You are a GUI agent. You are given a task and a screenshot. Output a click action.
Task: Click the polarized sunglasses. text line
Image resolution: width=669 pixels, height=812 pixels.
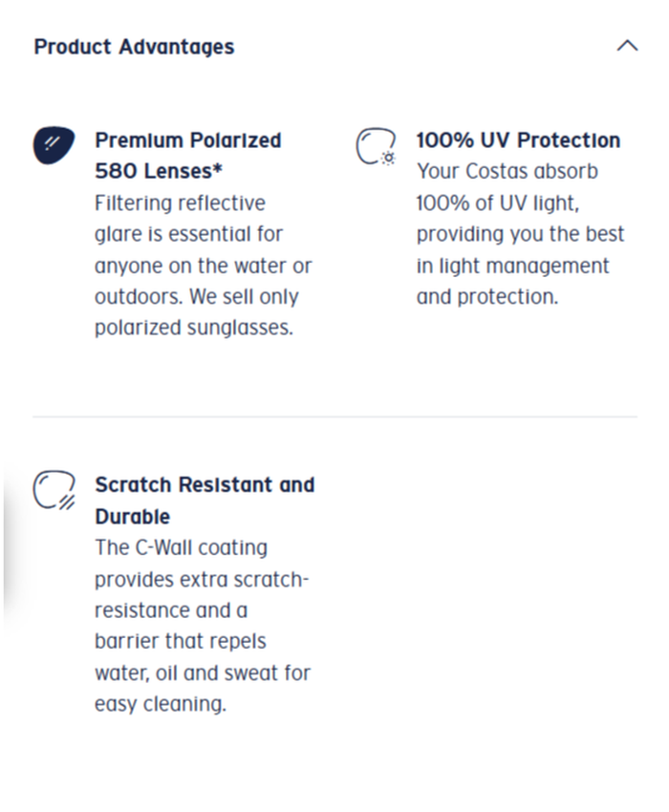tap(193, 329)
